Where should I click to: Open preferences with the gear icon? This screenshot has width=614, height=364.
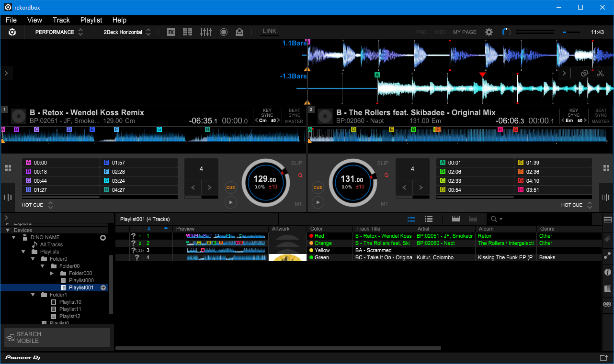click(489, 32)
